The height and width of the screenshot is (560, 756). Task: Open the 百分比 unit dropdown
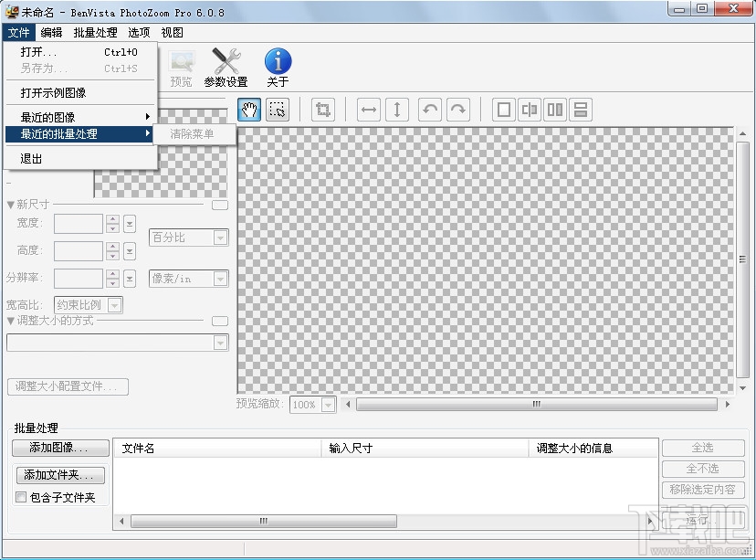[x=188, y=238]
